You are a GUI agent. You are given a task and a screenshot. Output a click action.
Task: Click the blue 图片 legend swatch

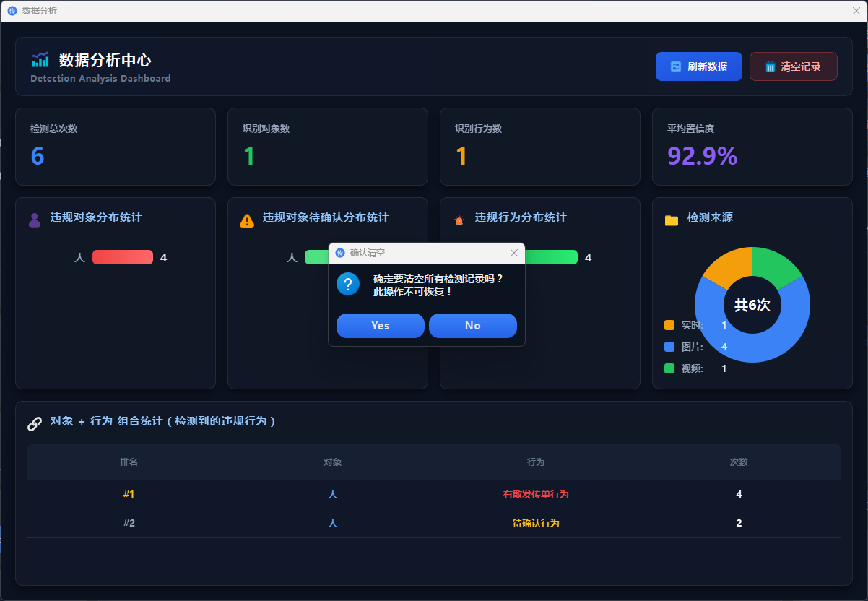point(669,347)
